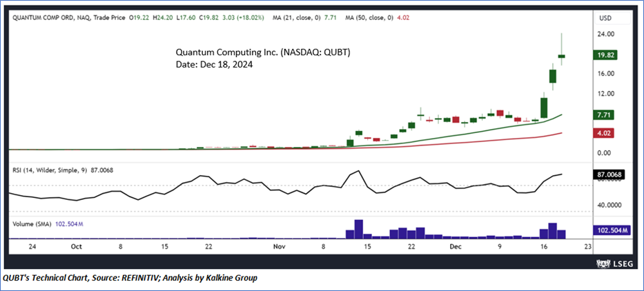Click the 24 label on date axis

(32, 247)
